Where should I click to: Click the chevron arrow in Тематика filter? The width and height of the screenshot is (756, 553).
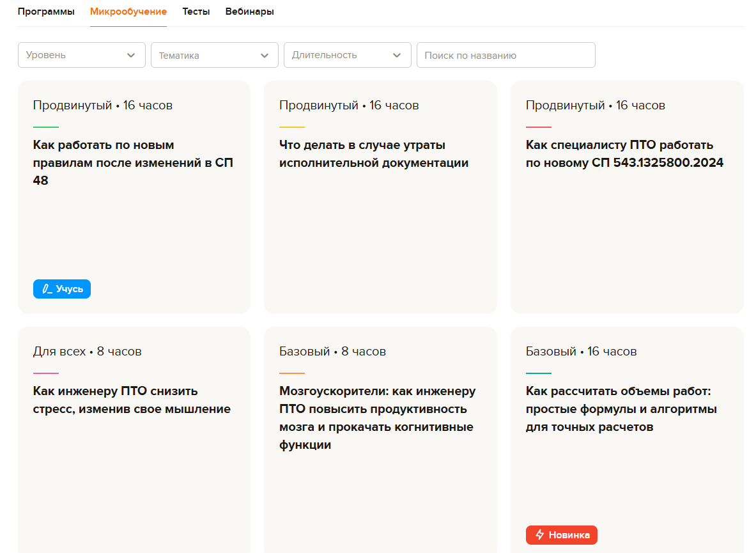pyautogui.click(x=265, y=56)
